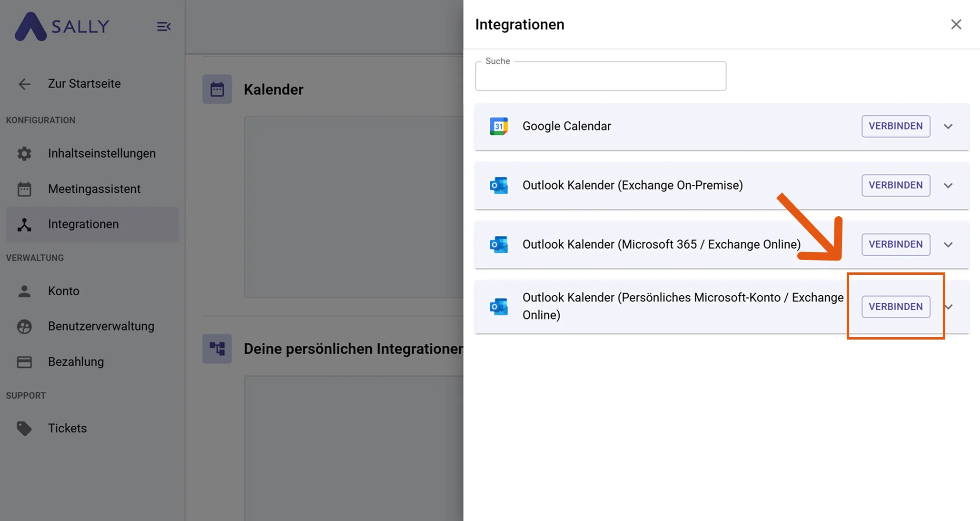Expand the Google Calendar row chevron

coord(948,126)
